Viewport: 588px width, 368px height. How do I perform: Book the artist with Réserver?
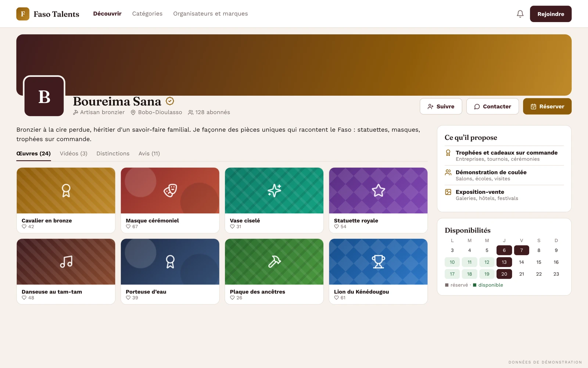coord(547,106)
